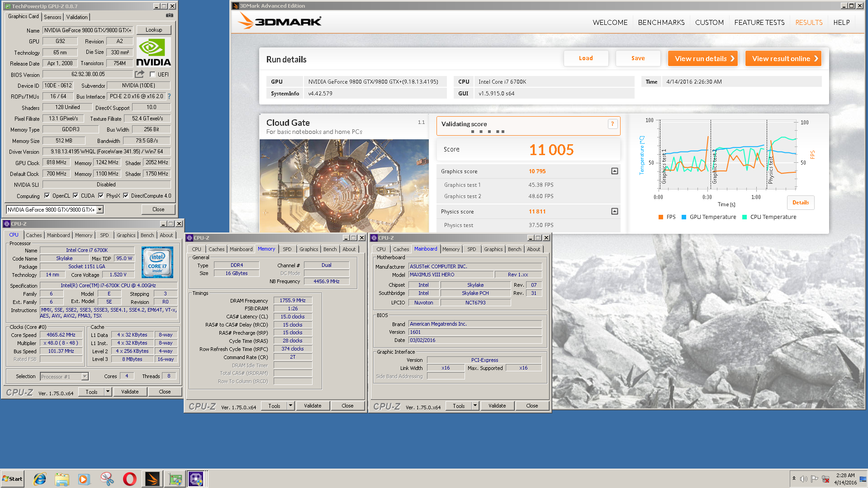The width and height of the screenshot is (868, 488).
Task: Select Graphics tab in CPU-Z Mainboard window
Action: click(493, 249)
